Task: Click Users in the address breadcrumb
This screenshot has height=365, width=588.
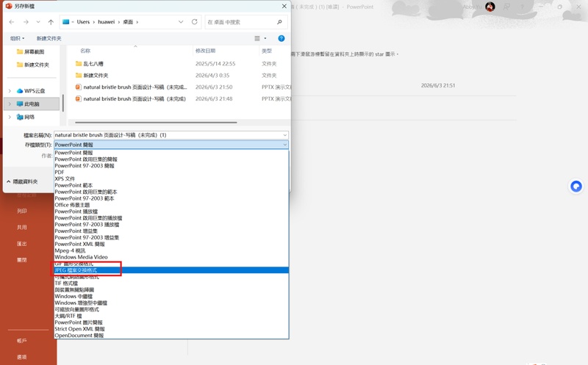Action: (x=83, y=22)
